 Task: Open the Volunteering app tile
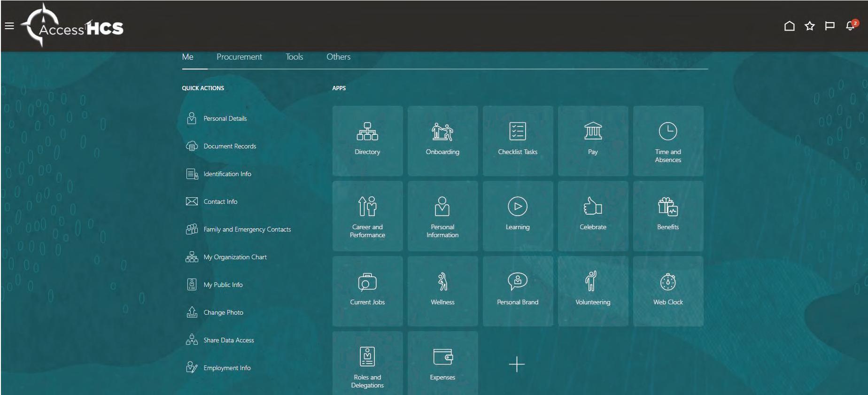click(x=593, y=291)
